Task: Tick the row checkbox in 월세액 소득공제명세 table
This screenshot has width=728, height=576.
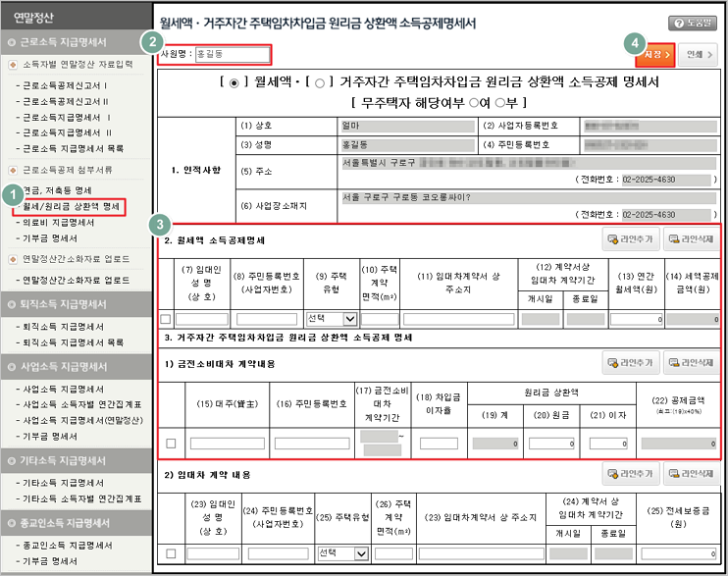Action: click(165, 319)
